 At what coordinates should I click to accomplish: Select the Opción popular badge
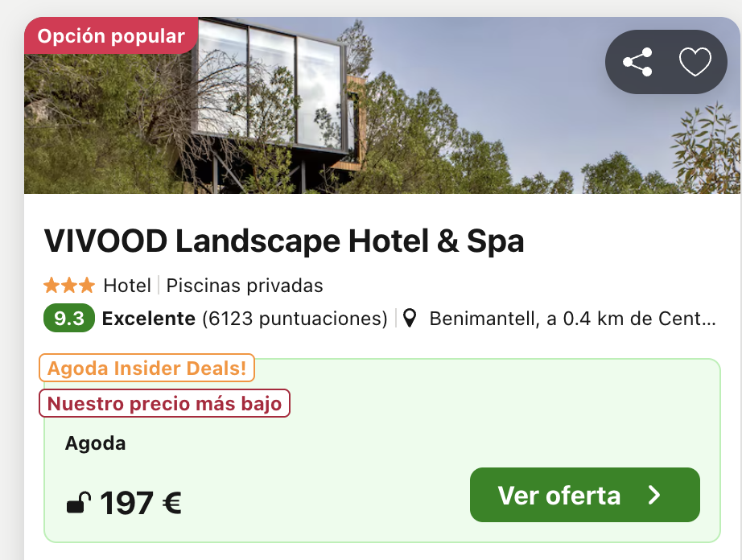(x=111, y=35)
